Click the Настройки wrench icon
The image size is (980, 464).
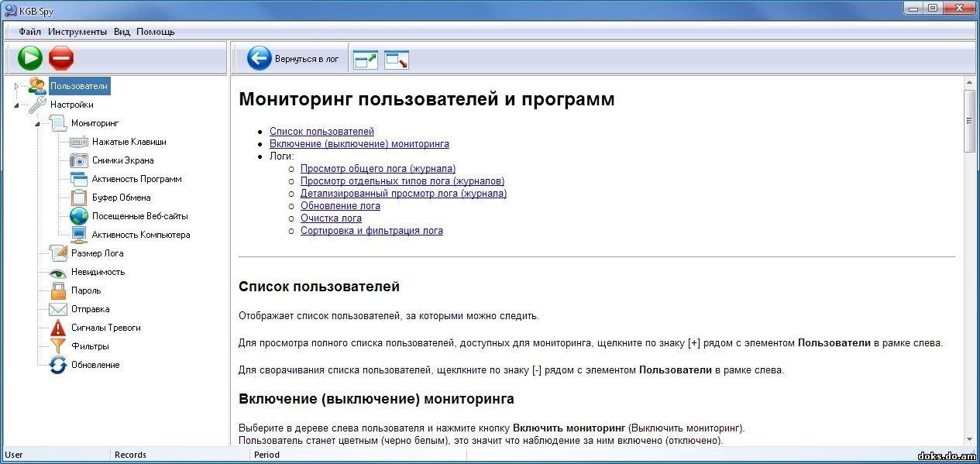point(37,105)
